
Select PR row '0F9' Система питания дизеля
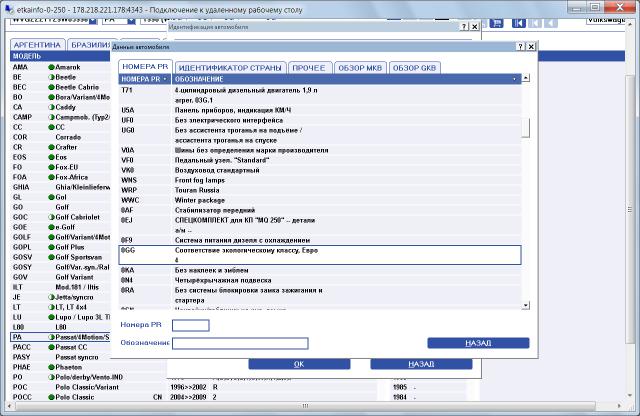(x=320, y=240)
